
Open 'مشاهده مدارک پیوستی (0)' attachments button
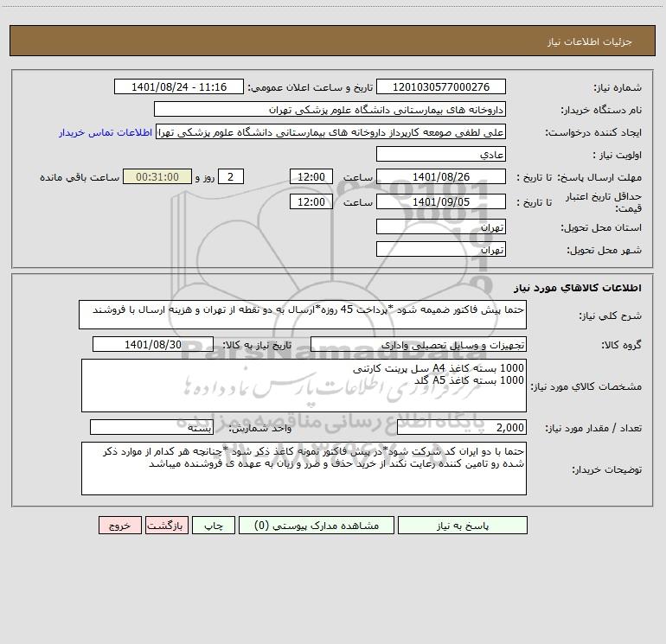pyautogui.click(x=317, y=525)
